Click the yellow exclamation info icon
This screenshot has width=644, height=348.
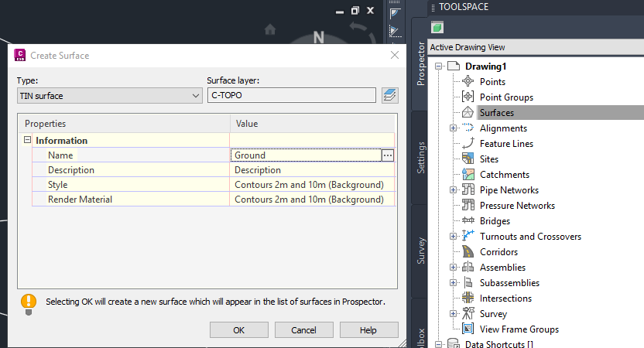tap(29, 304)
